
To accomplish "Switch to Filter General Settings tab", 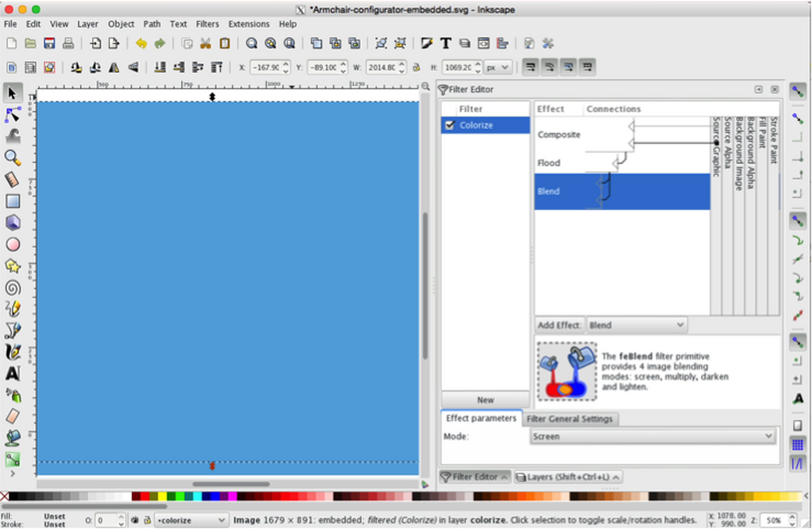I will (x=570, y=419).
